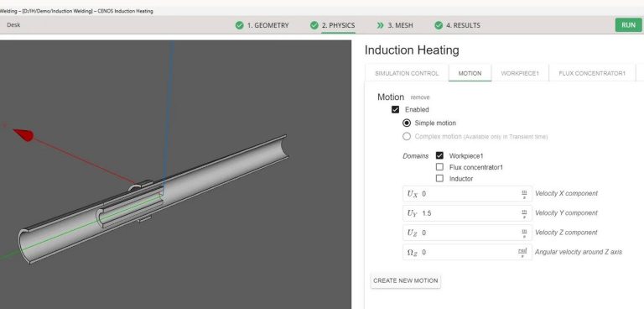Click the remove link next to Motion

[420, 97]
